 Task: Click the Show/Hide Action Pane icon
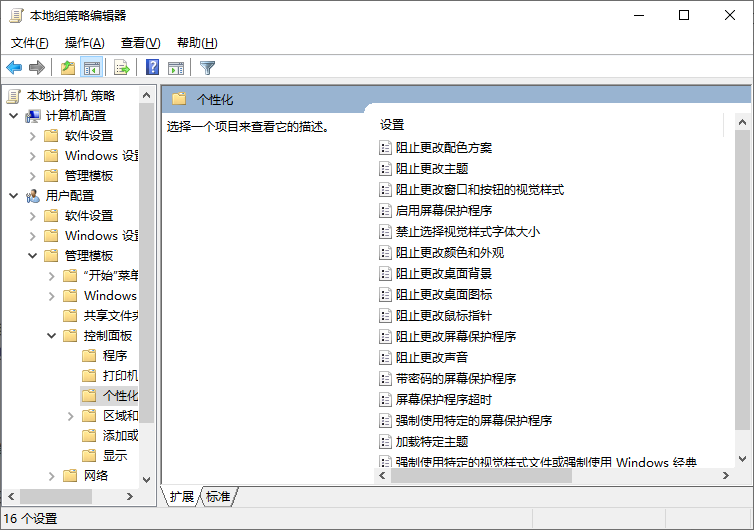point(176,68)
